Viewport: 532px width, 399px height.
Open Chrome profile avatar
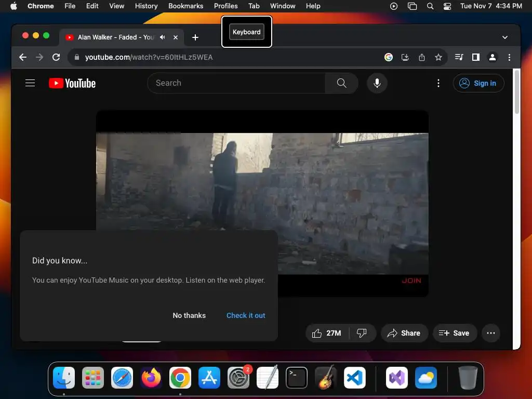coord(493,57)
